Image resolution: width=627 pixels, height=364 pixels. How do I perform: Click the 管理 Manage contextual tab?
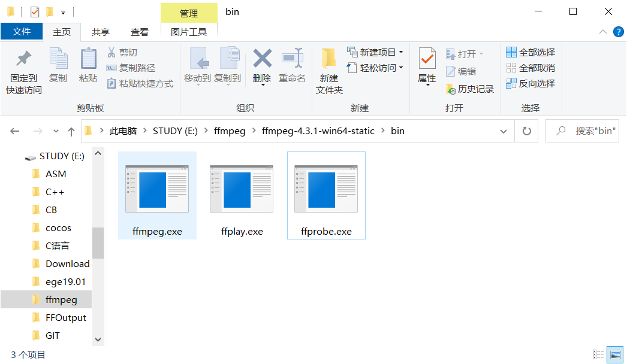pyautogui.click(x=189, y=13)
